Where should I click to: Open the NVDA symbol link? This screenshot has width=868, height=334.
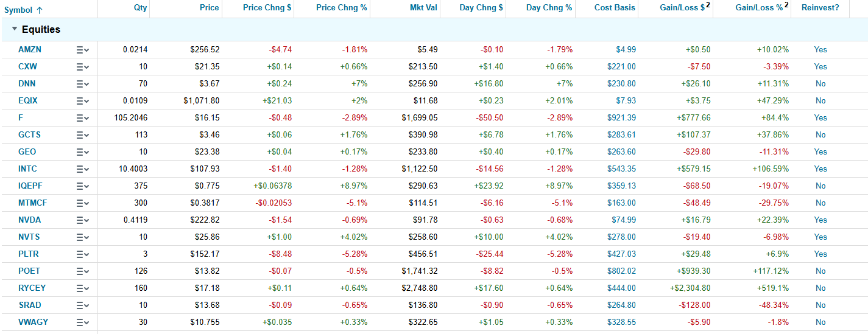(30, 220)
